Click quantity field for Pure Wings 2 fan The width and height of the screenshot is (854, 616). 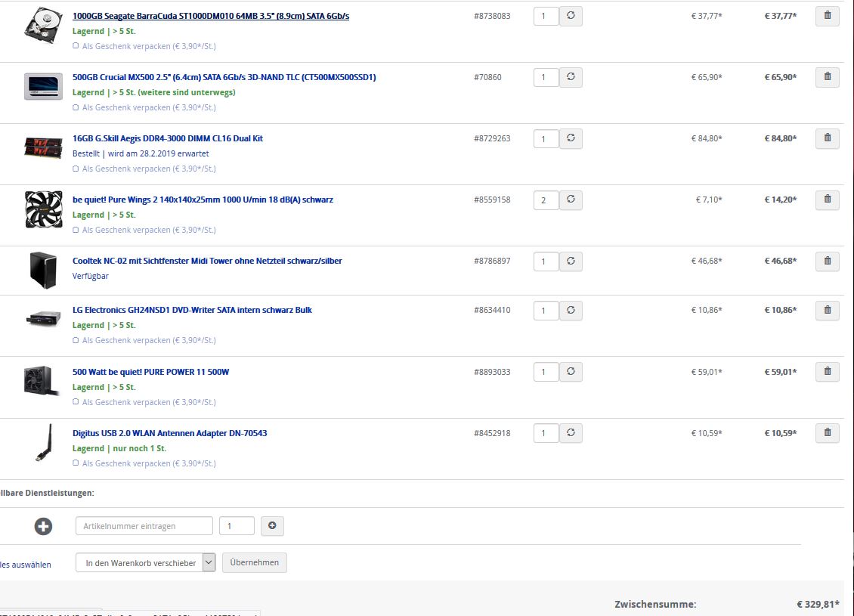[x=546, y=200]
